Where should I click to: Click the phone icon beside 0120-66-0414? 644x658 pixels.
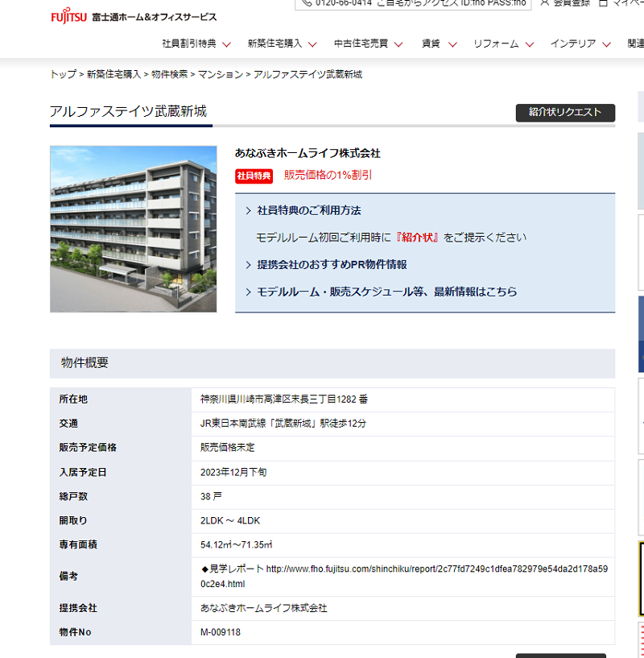click(x=307, y=2)
